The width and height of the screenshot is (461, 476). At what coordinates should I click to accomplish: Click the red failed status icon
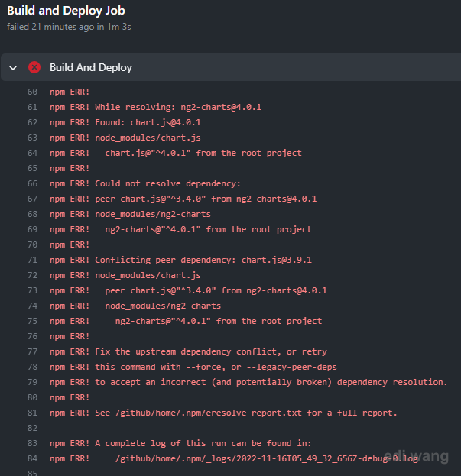(34, 67)
